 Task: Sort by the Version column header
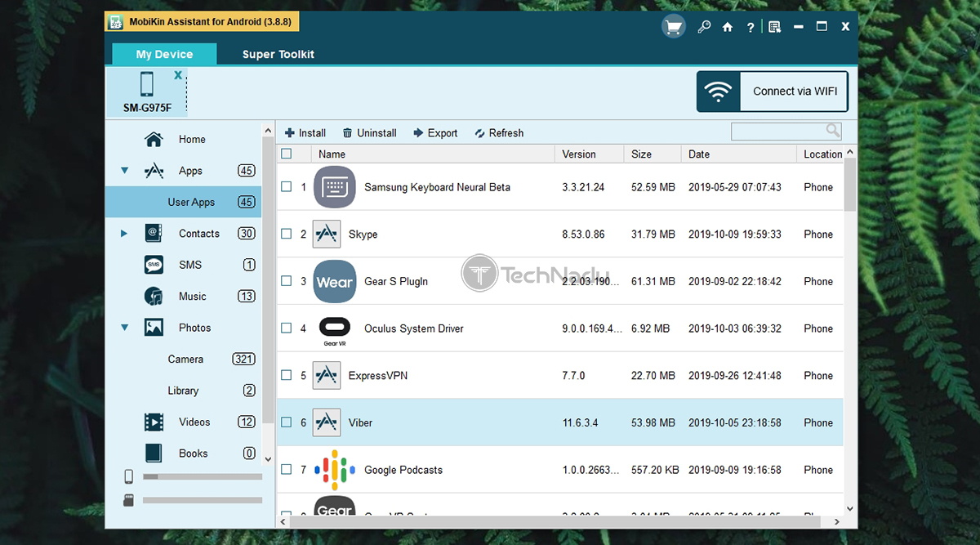590,154
